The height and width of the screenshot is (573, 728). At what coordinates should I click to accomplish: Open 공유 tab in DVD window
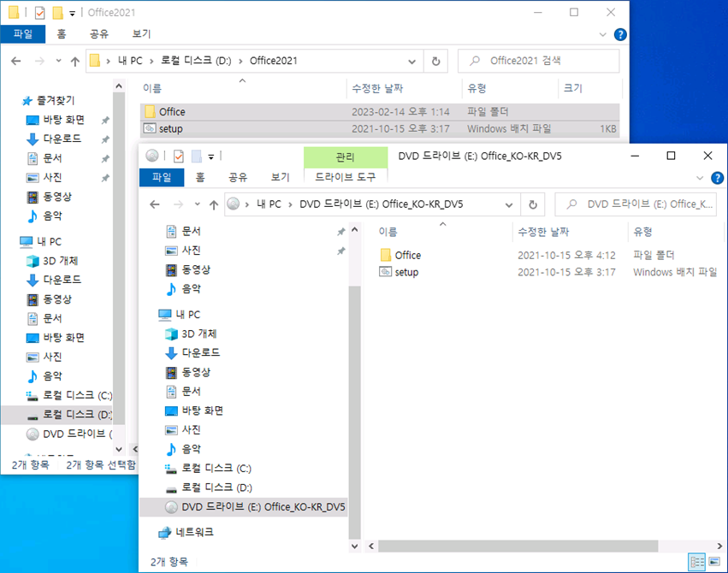[x=238, y=177]
